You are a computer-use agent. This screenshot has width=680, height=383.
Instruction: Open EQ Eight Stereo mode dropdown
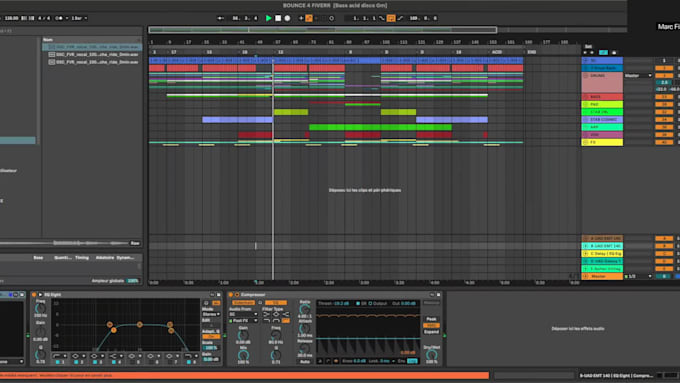(211, 314)
